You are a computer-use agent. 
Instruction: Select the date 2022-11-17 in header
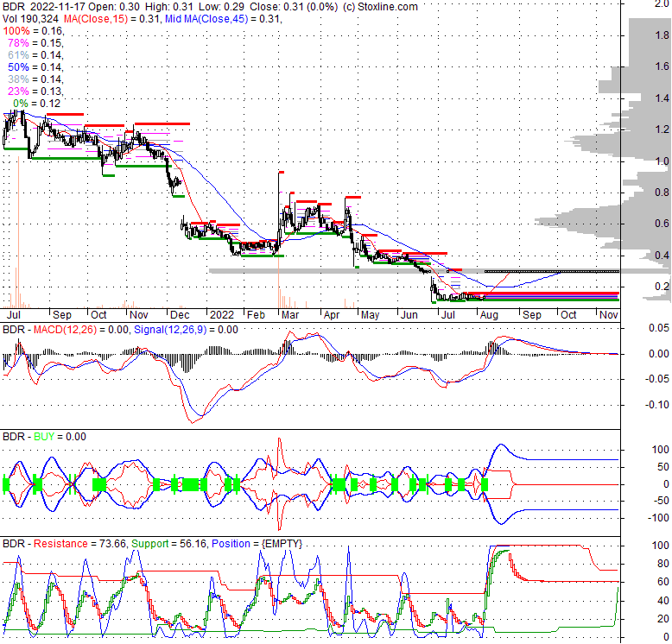(57, 7)
